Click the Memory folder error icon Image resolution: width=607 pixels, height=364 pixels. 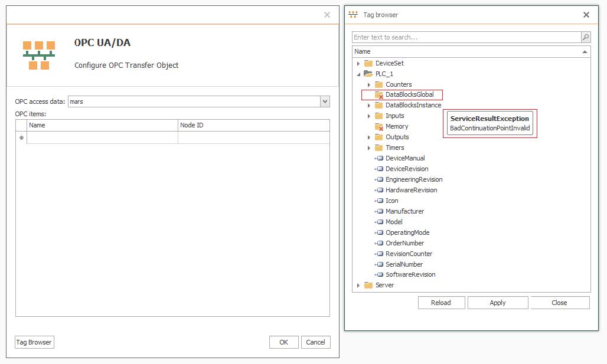click(379, 127)
